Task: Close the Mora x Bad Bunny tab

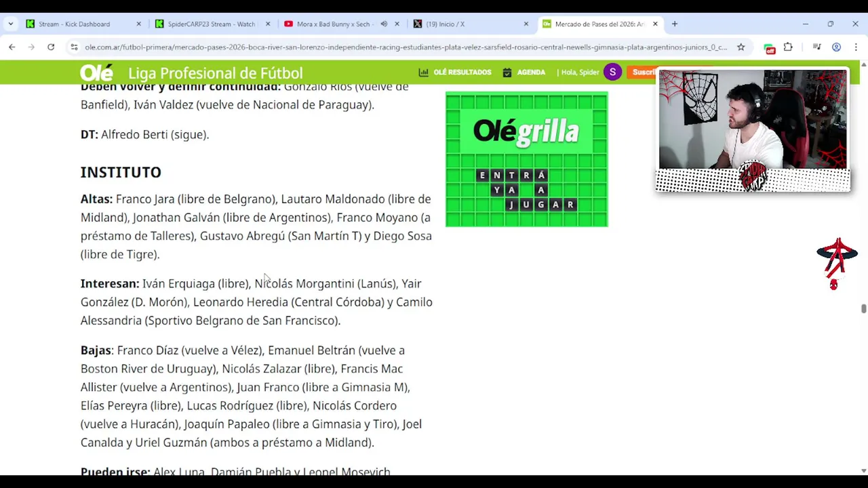Action: click(x=397, y=24)
